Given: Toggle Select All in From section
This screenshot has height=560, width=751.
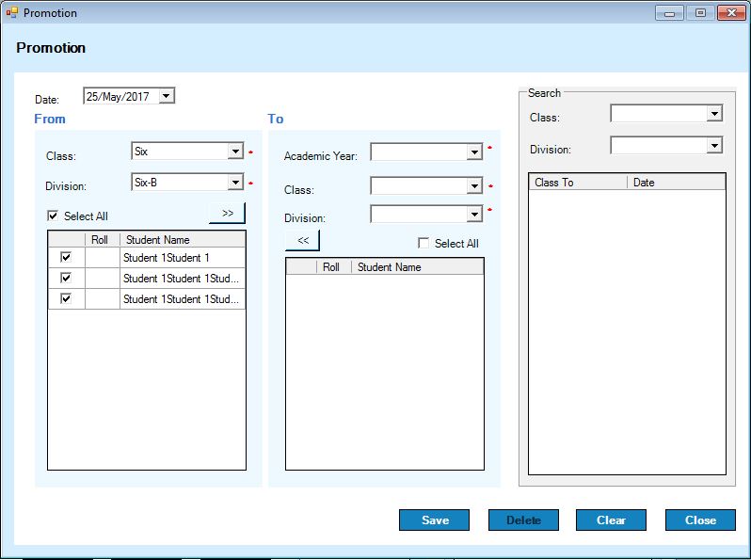Looking at the screenshot, I should [54, 216].
